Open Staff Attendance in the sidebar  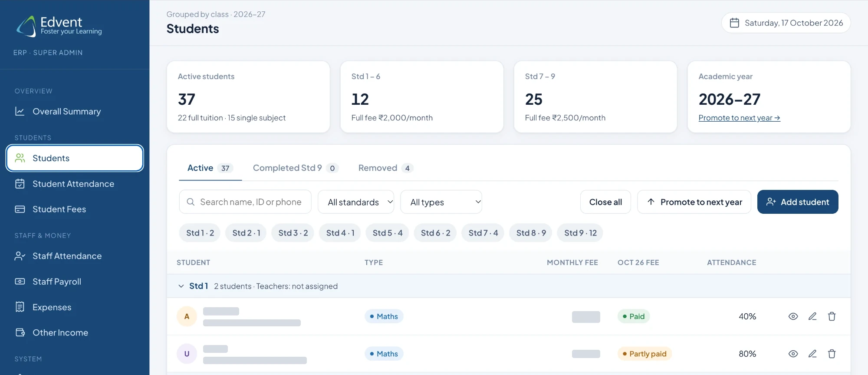click(75, 256)
